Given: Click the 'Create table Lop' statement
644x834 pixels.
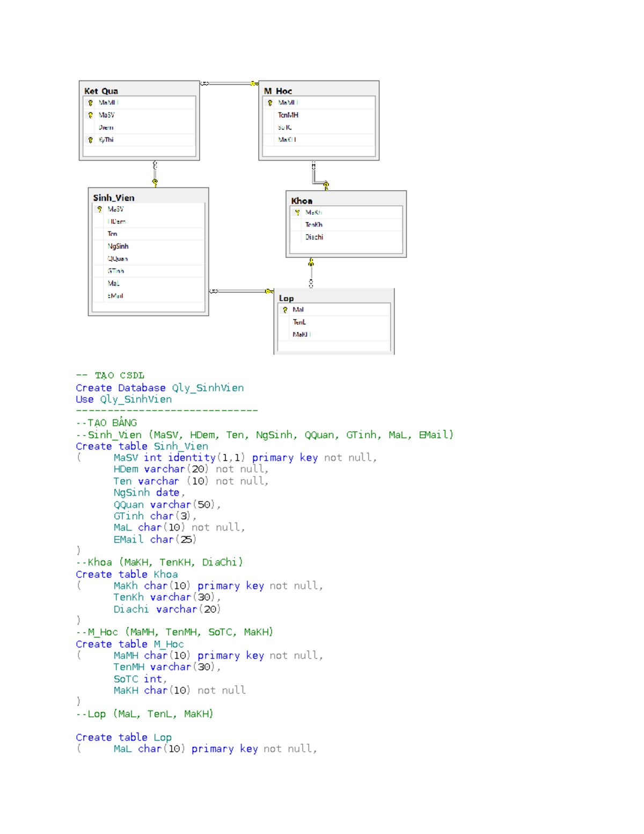Looking at the screenshot, I should click(x=124, y=737).
